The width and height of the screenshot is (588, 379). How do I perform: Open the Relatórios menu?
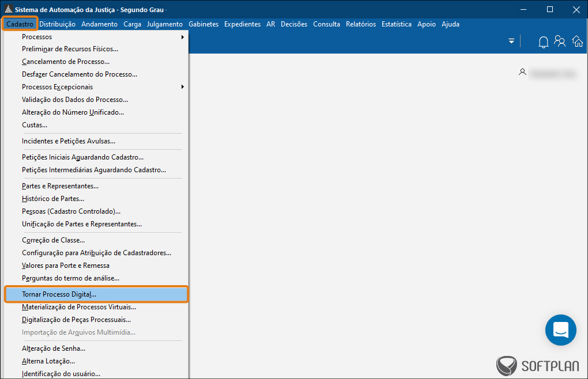tap(361, 24)
